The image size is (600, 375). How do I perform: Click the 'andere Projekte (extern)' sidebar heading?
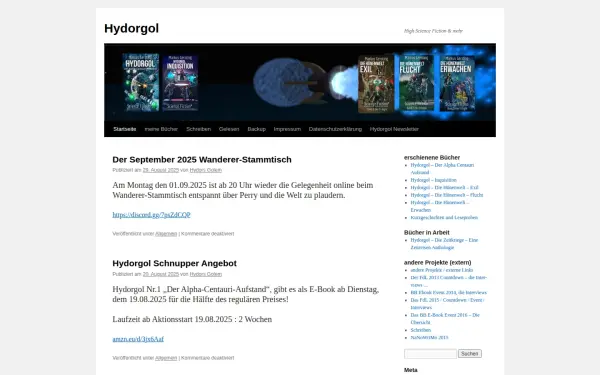click(x=437, y=262)
